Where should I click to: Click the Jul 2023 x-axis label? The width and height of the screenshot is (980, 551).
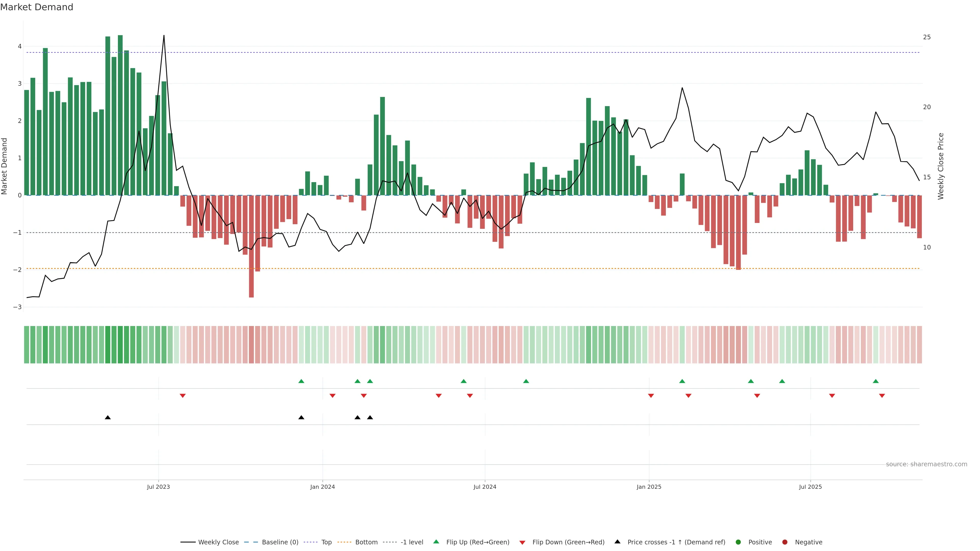coord(158,487)
